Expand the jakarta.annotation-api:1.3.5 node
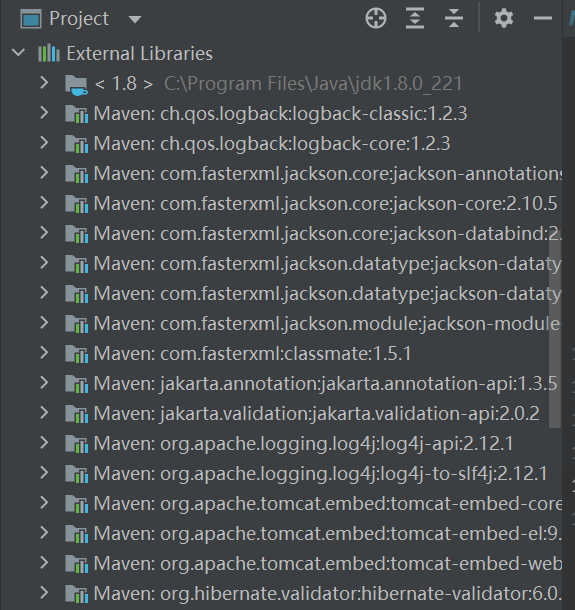The height and width of the screenshot is (610, 575). [44, 382]
